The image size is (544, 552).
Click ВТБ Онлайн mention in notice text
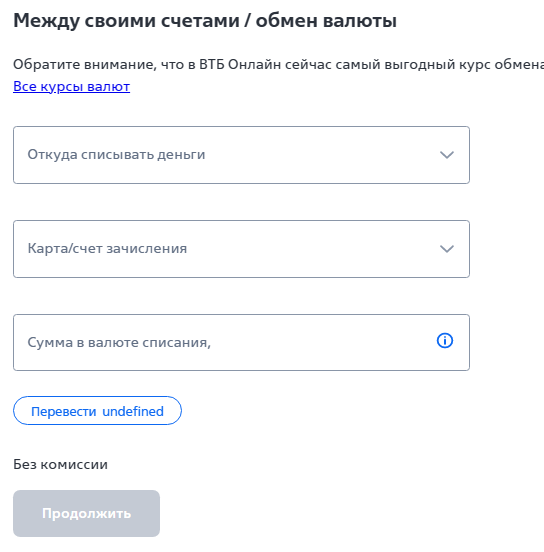(x=240, y=64)
